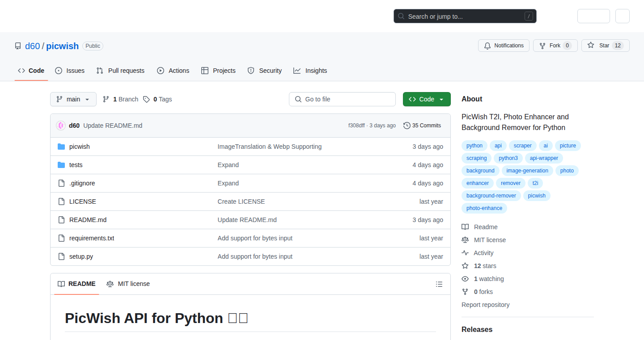Select the README tab in file viewer
This screenshot has height=340, width=644.
(76, 284)
